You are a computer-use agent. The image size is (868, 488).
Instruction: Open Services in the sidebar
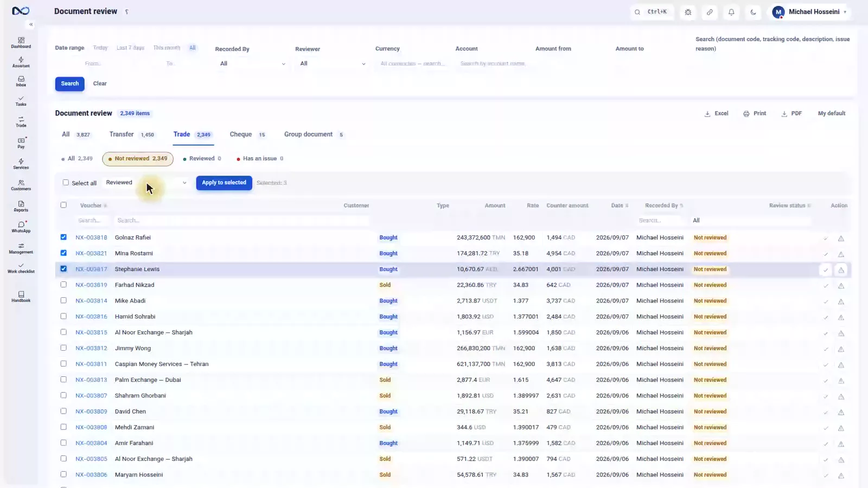[x=21, y=164]
